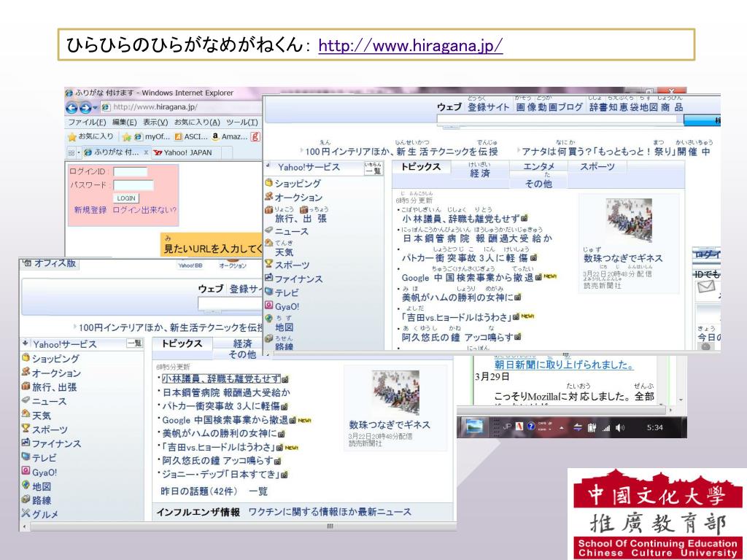Select 登録サイト tab in furigana Yahoo page
This screenshot has height=560, width=747.
pos(488,108)
